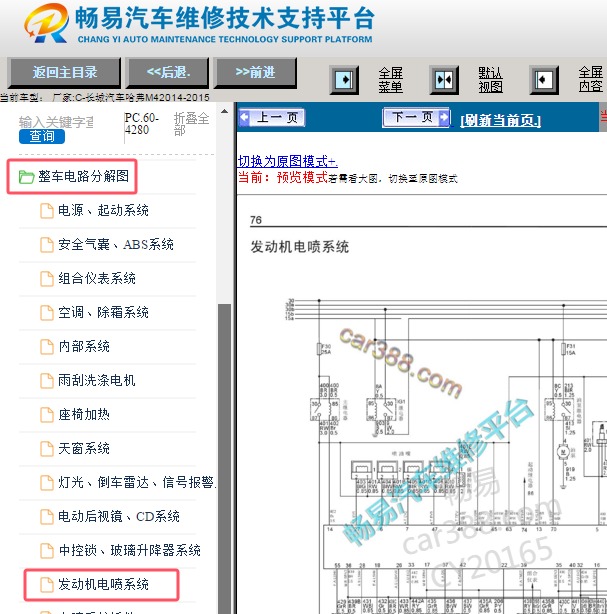Click the 查询 search button

42,136
